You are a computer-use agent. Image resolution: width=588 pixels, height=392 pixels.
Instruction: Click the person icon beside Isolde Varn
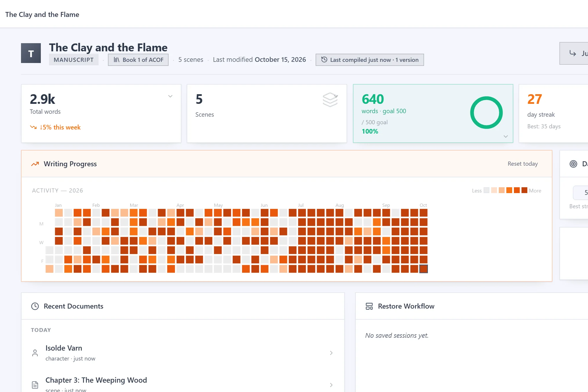pos(35,353)
